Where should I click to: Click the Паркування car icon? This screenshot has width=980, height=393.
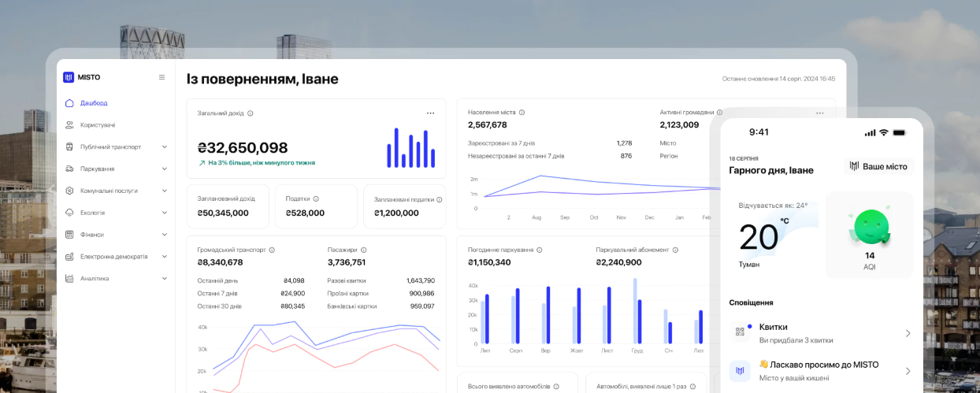pos(69,169)
